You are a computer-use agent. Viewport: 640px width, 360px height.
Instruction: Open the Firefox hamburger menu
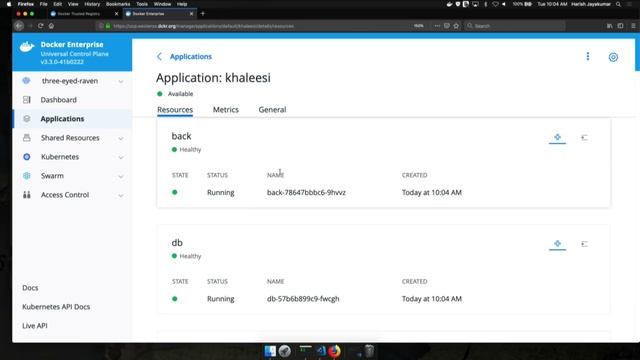pyautogui.click(x=633, y=26)
